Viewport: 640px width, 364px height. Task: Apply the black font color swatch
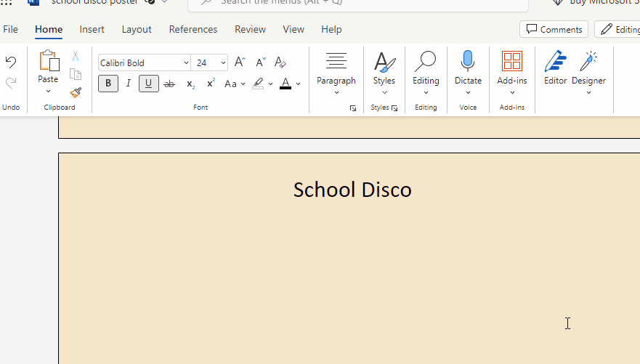285,84
